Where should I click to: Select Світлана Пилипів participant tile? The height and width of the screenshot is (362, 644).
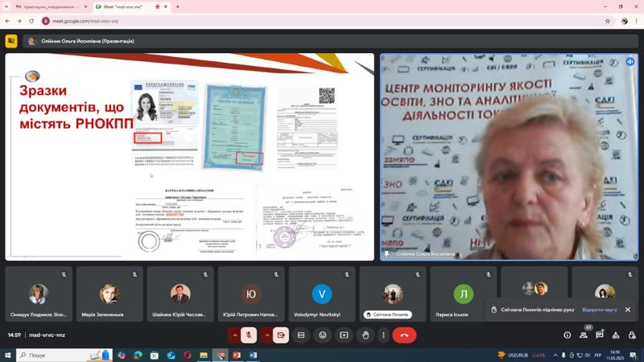(x=393, y=294)
